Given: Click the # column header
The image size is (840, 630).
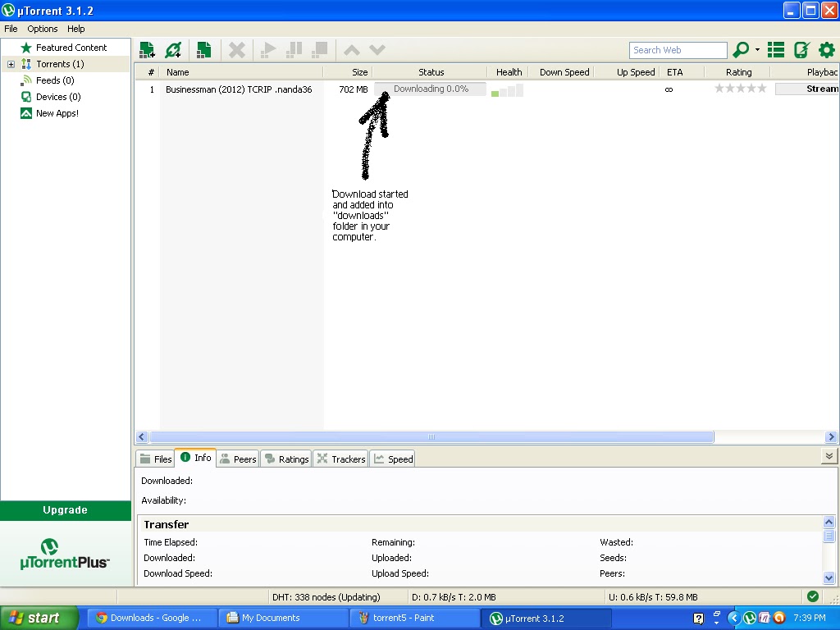Looking at the screenshot, I should (148, 72).
